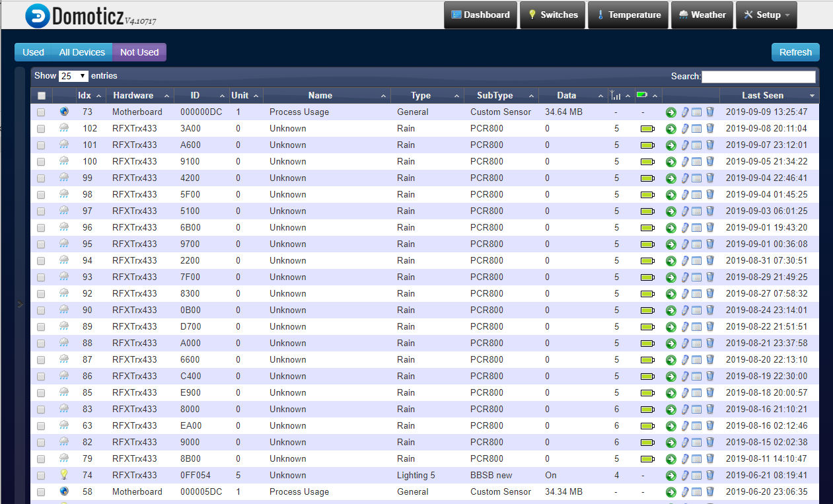Image resolution: width=833 pixels, height=504 pixels.
Task: Click green add arrow for Idx 95
Action: tap(671, 244)
